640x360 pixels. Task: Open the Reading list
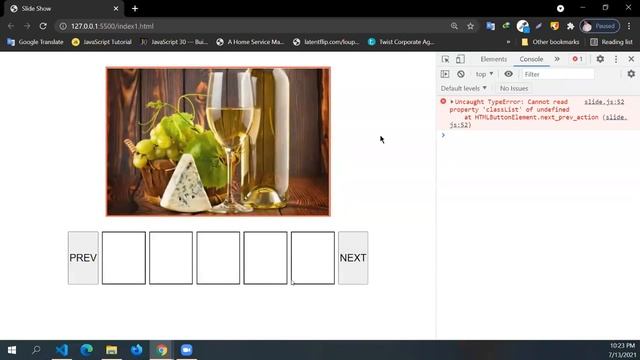pyautogui.click(x=611, y=42)
